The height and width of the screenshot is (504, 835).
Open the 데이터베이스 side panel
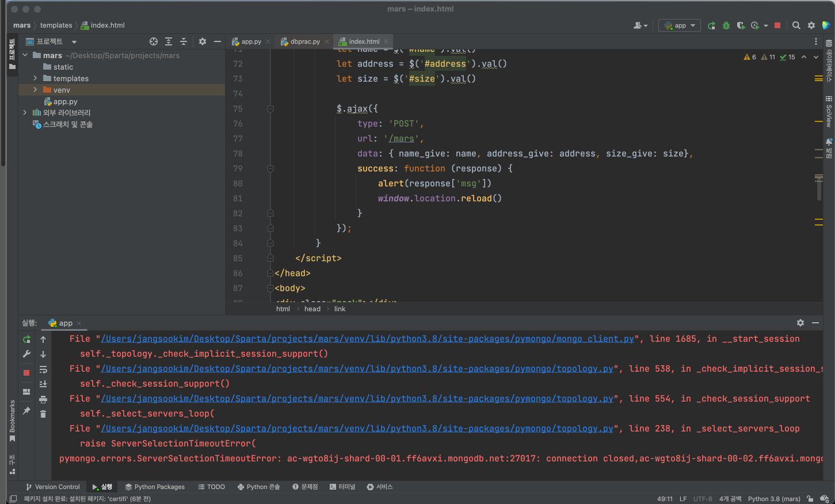[x=829, y=62]
